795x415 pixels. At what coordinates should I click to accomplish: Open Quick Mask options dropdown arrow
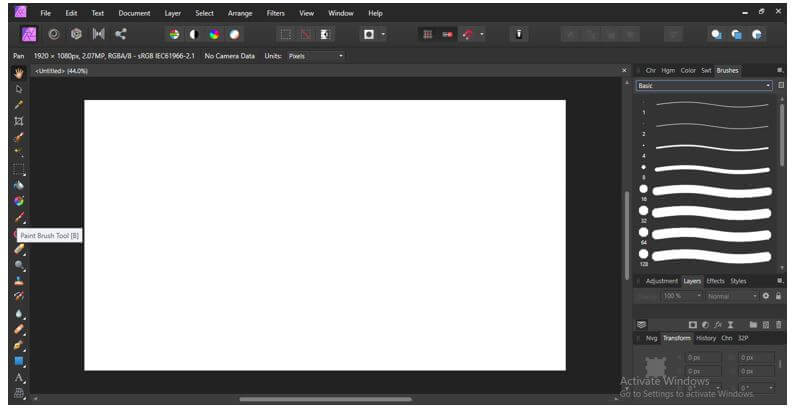pyautogui.click(x=383, y=34)
